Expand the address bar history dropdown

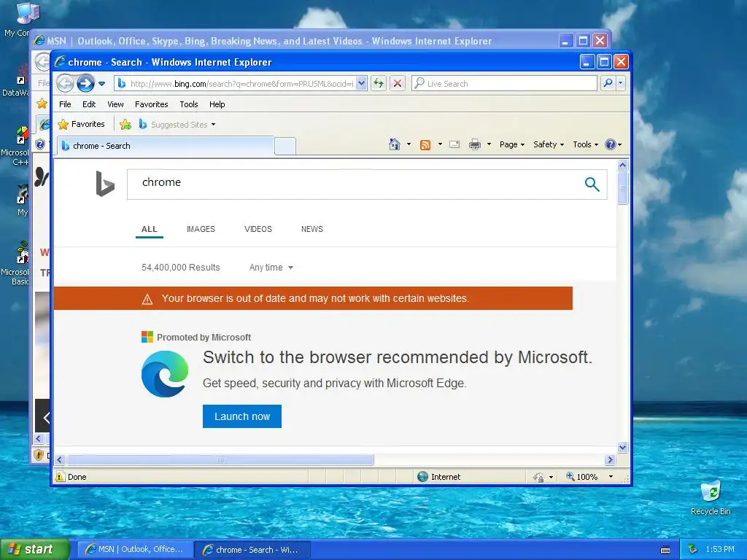pyautogui.click(x=361, y=83)
